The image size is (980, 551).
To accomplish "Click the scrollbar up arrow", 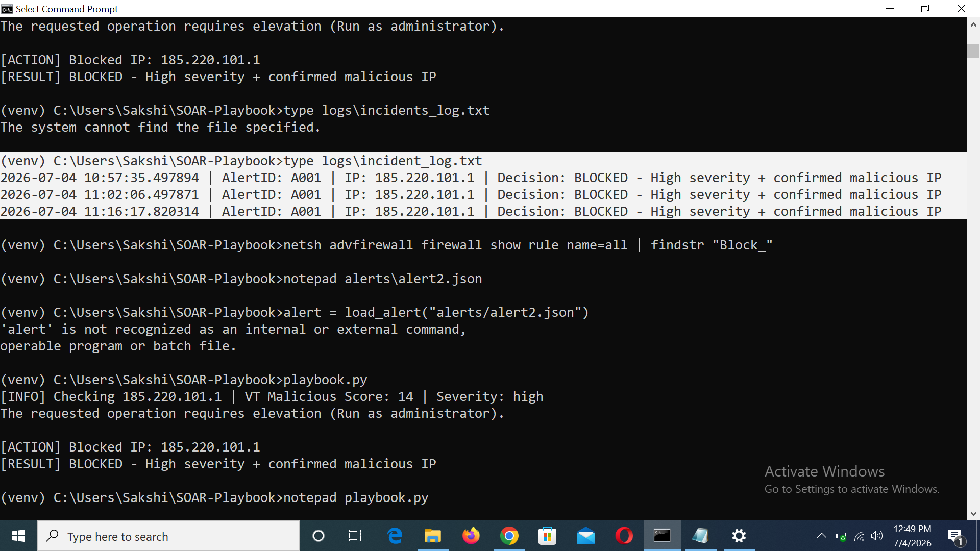I will (x=973, y=24).
